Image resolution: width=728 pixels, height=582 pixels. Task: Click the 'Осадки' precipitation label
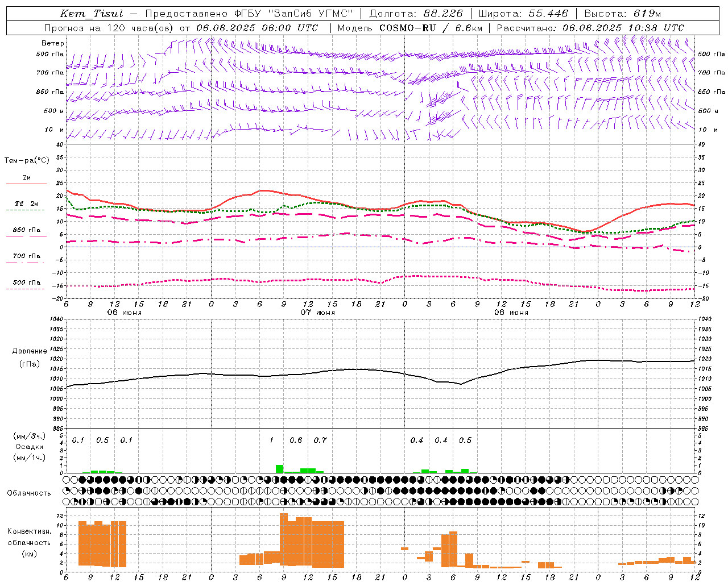(x=30, y=447)
